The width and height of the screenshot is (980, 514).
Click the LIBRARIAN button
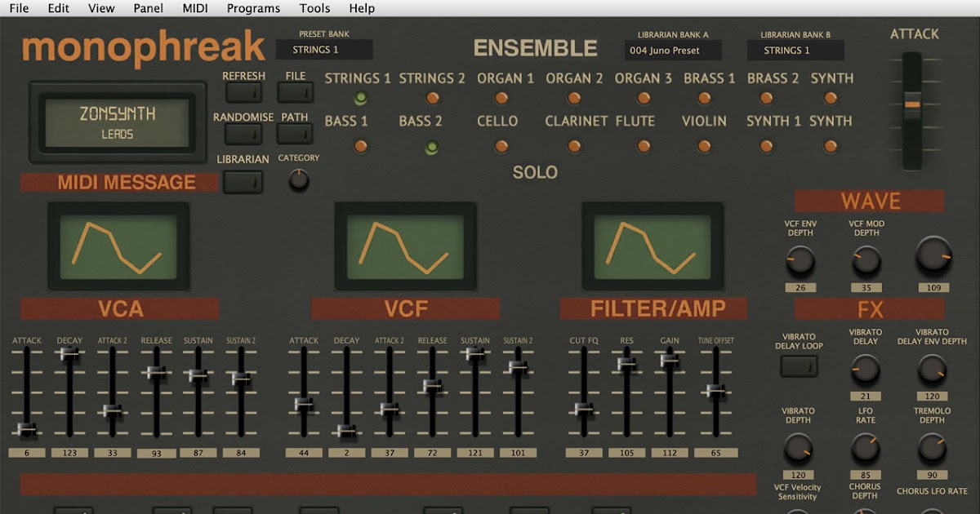[x=243, y=181]
